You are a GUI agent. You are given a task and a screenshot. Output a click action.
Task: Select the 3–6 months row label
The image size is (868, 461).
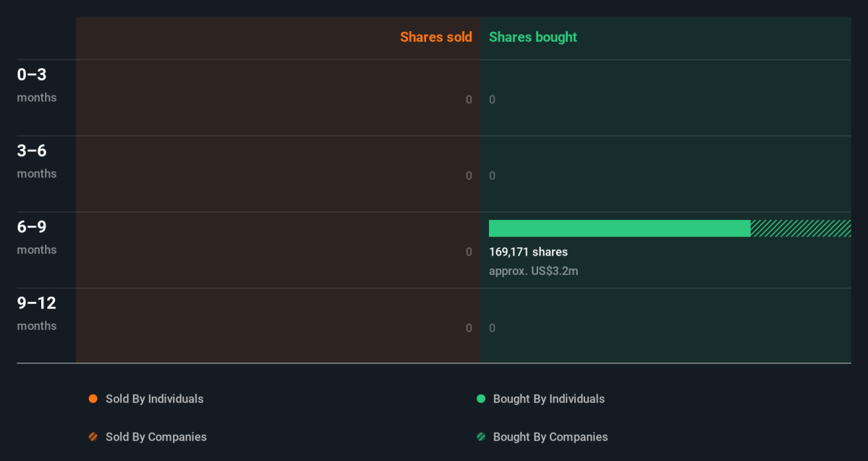point(37,161)
